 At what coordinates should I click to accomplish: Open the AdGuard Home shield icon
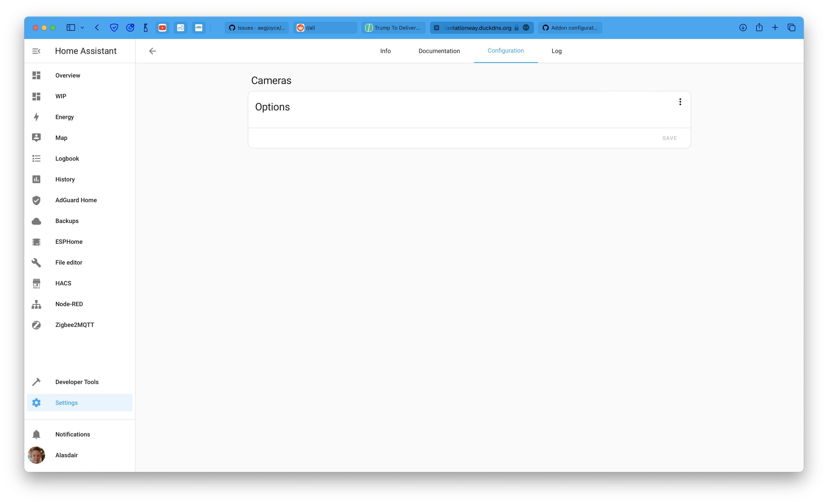(36, 200)
